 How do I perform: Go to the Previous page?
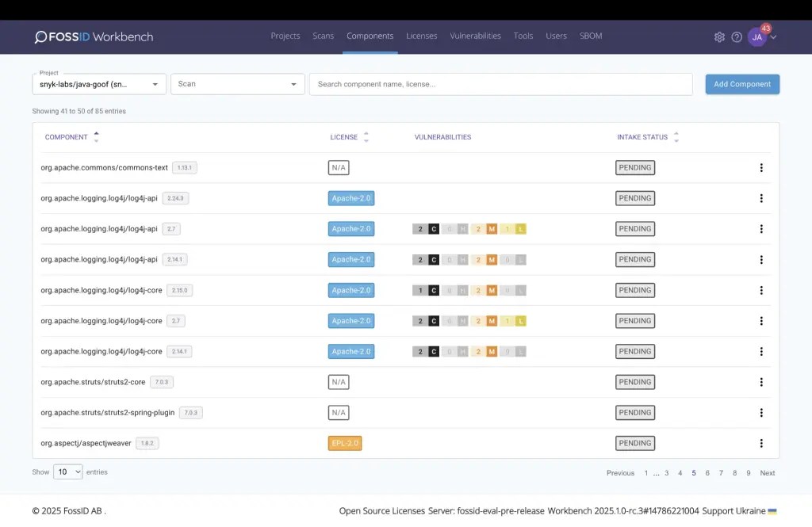[x=620, y=472]
